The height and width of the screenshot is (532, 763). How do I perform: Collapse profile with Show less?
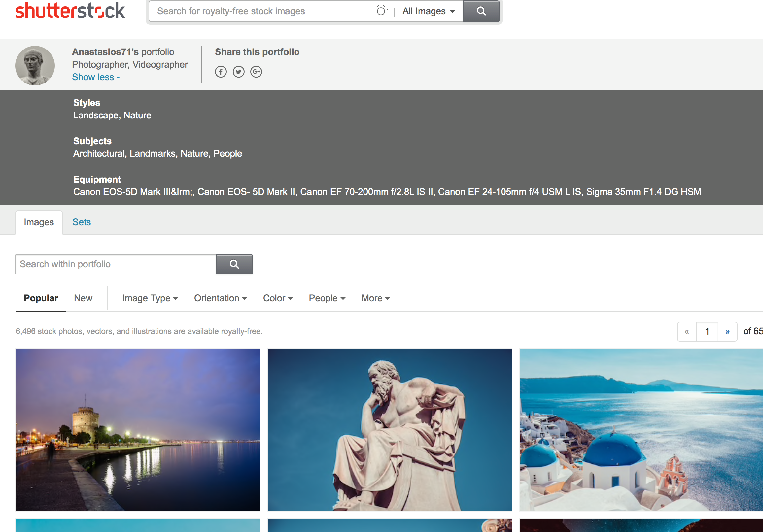(x=96, y=77)
